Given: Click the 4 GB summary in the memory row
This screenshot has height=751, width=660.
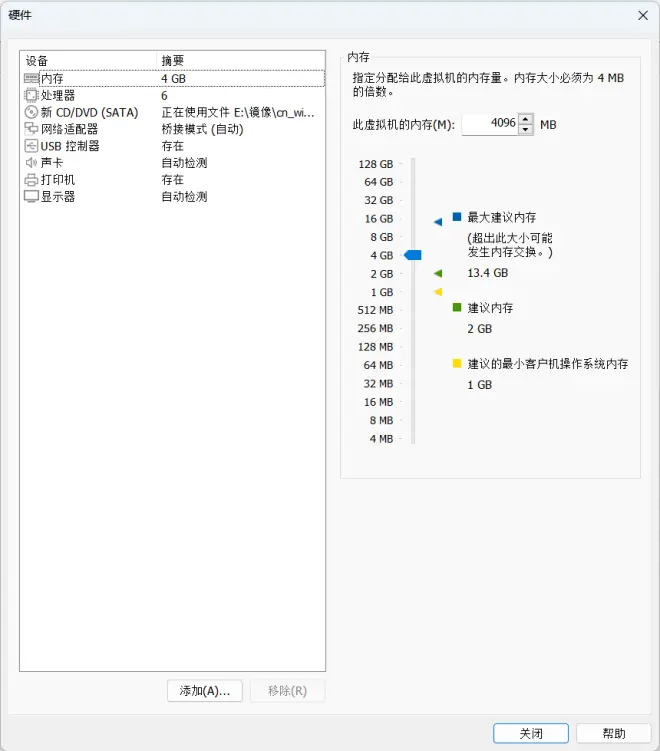Looking at the screenshot, I should click(173, 79).
